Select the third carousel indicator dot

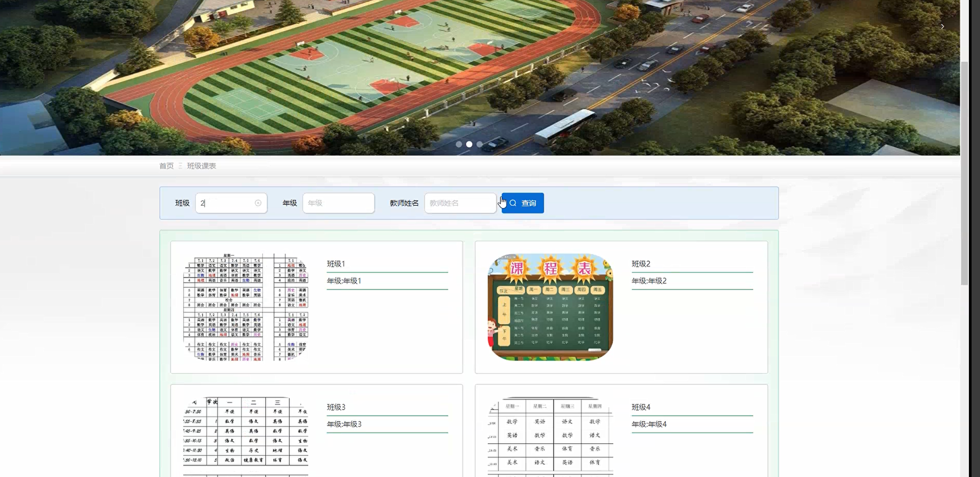point(479,144)
